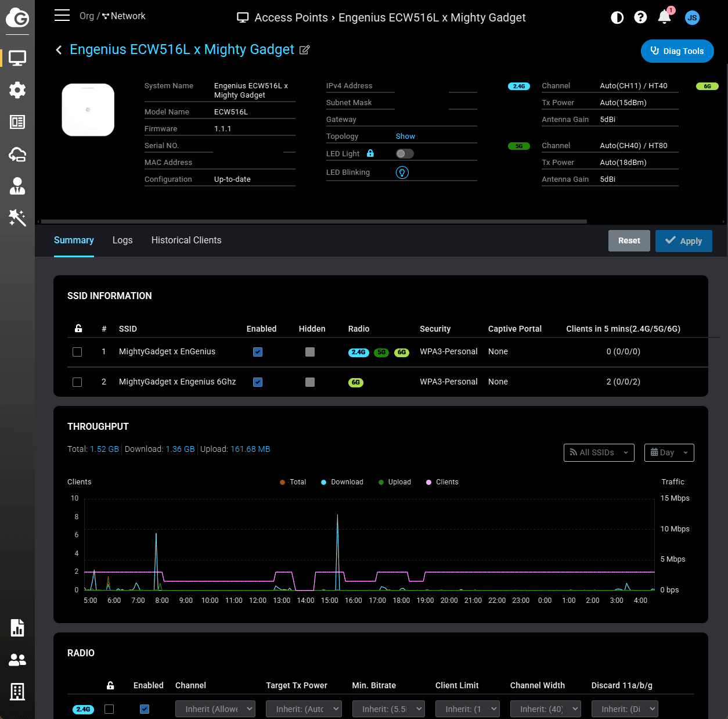Switch to the Logs tab
This screenshot has height=719, width=728.
pos(122,240)
